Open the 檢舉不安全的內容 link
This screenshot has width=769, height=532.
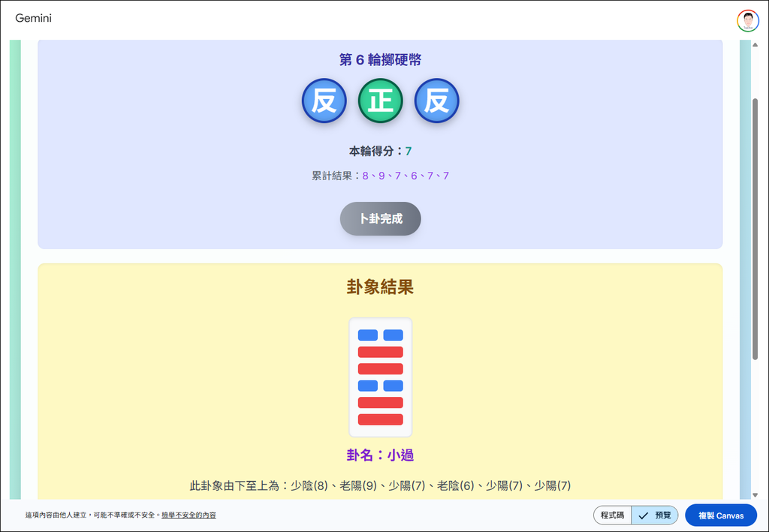pos(188,515)
